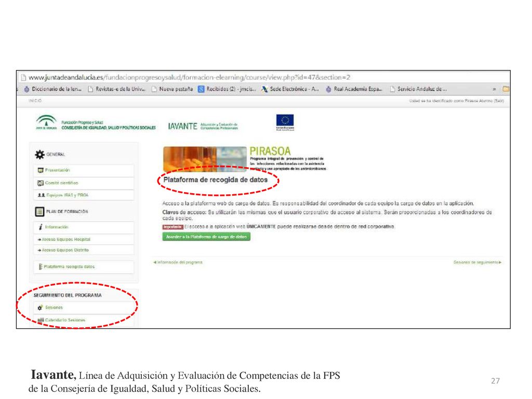Image resolution: width=532 pixels, height=399 pixels.
Task: Expand bookmarks overflow chevron
Action: pos(495,89)
